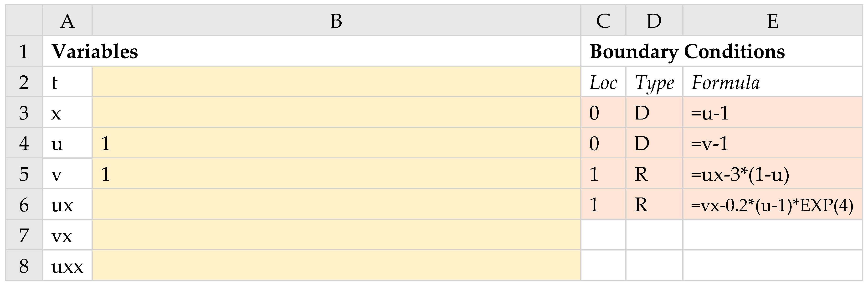Click the Variables heading cell
868x286 pixels.
pyautogui.click(x=95, y=51)
